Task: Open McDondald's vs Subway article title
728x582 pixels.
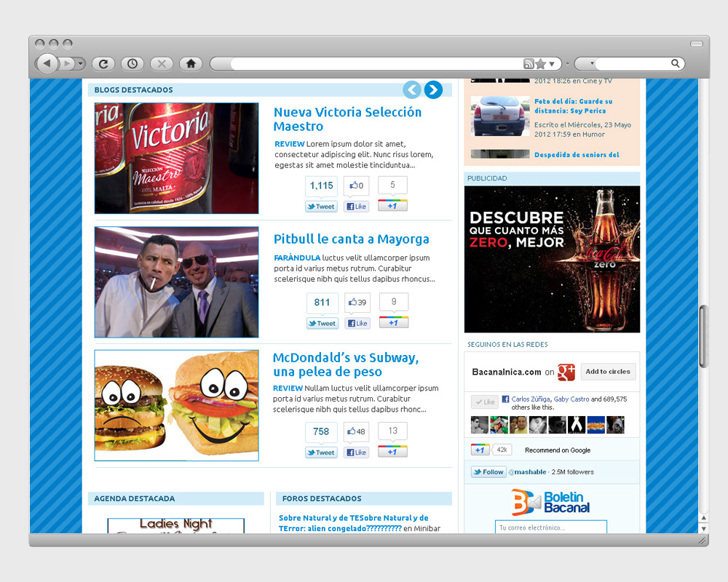Action: tap(346, 364)
